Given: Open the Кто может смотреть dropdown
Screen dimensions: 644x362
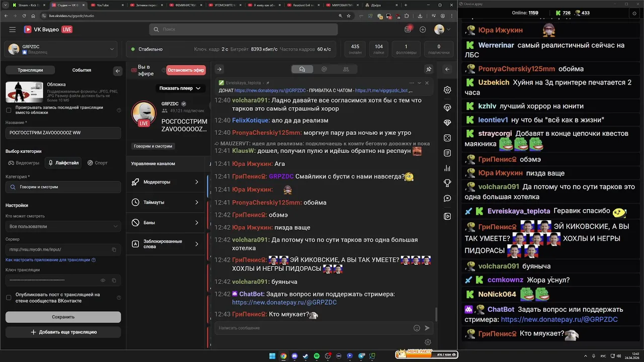Looking at the screenshot, I should coord(63,226).
